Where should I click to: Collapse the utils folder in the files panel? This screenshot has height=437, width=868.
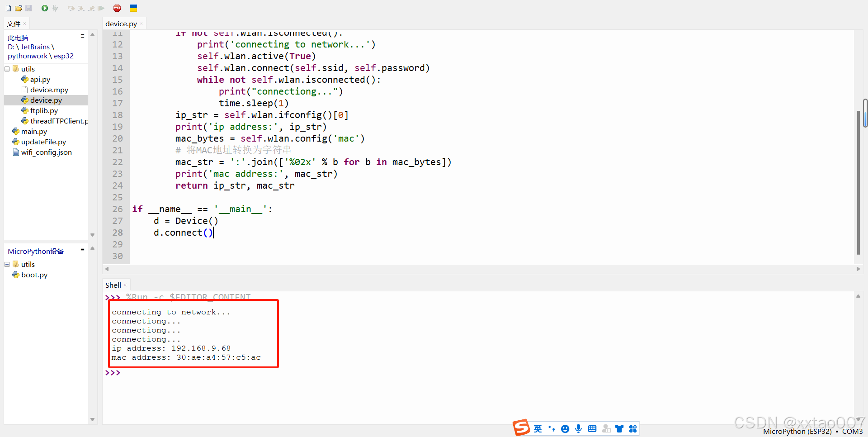coord(6,69)
